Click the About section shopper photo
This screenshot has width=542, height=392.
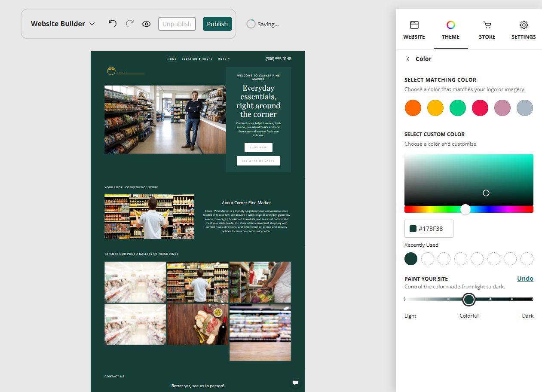pos(149,217)
